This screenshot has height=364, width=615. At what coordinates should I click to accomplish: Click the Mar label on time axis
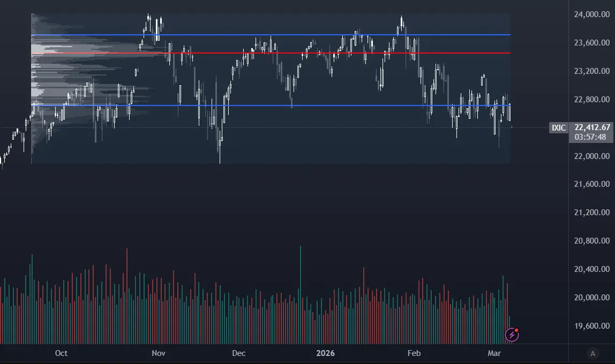[494, 353]
